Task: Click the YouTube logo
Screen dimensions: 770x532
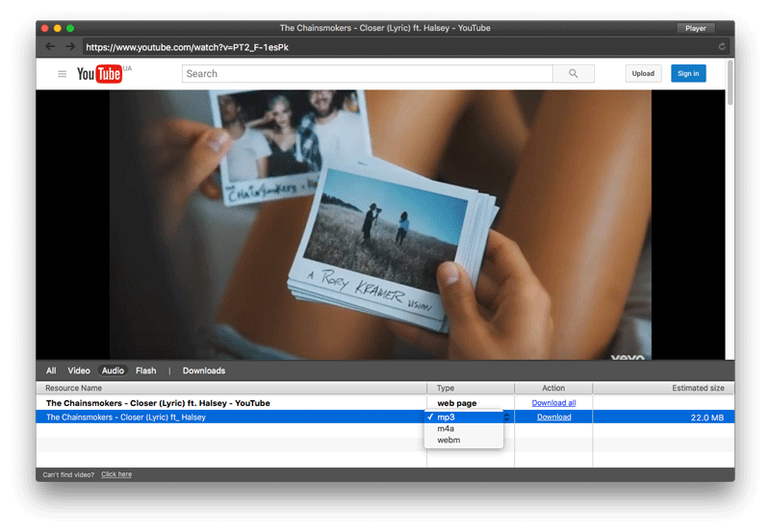Action: 100,74
